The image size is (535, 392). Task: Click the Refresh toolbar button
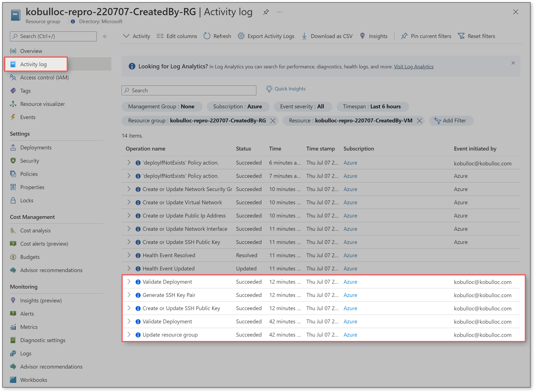[217, 36]
